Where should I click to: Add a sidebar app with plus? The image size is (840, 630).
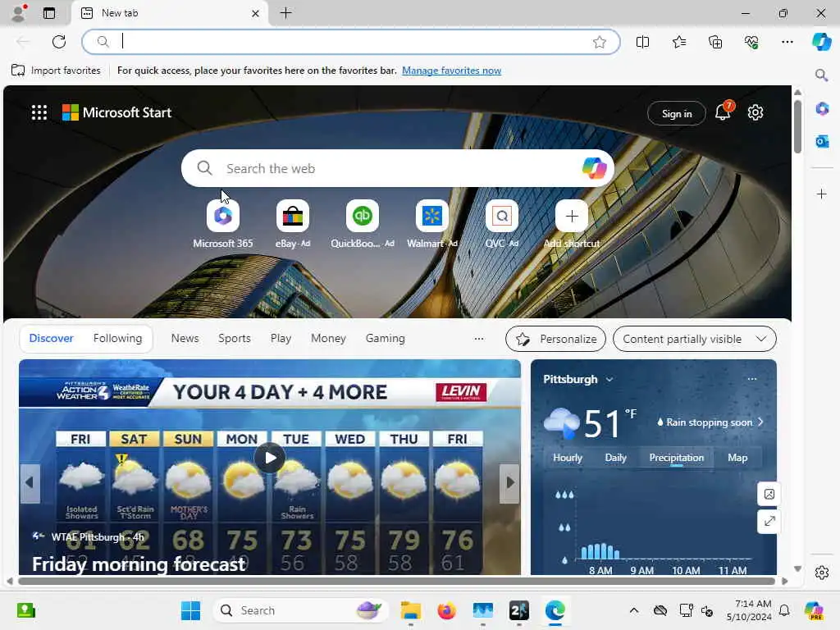[822, 194]
